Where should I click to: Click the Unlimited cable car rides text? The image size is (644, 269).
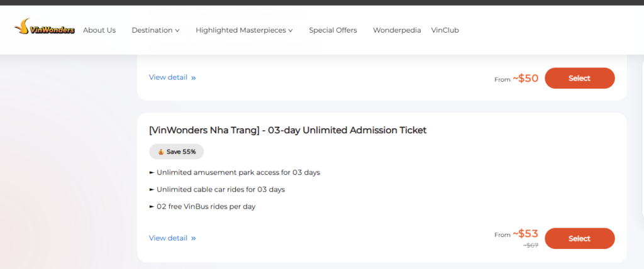point(221,189)
